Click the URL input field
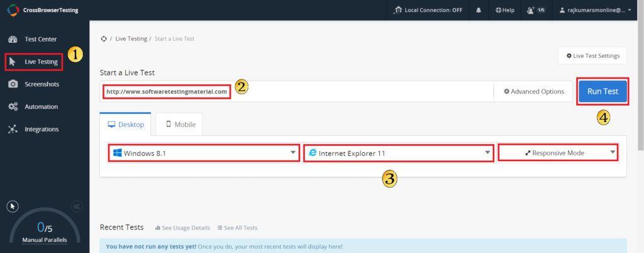The width and height of the screenshot is (644, 253). (296, 92)
